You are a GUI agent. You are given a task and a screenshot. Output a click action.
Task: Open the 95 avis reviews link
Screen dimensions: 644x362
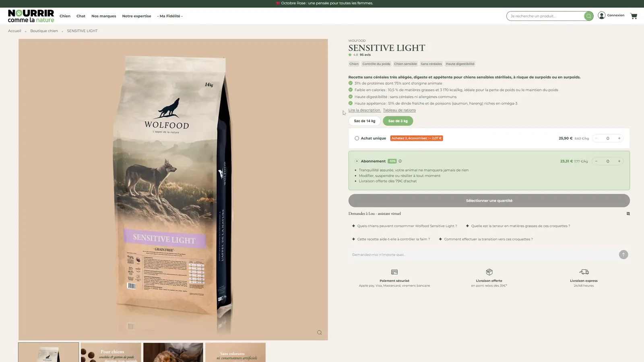[x=365, y=55]
